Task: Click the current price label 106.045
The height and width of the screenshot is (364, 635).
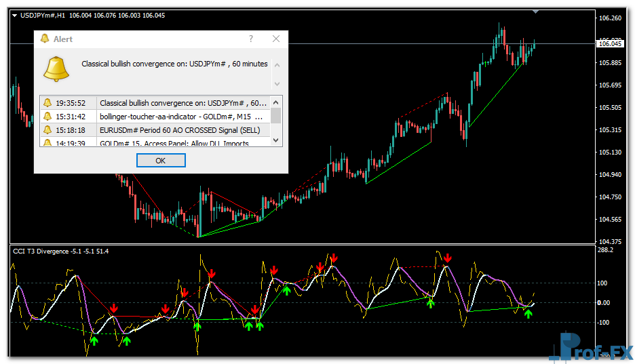Action: [x=609, y=44]
